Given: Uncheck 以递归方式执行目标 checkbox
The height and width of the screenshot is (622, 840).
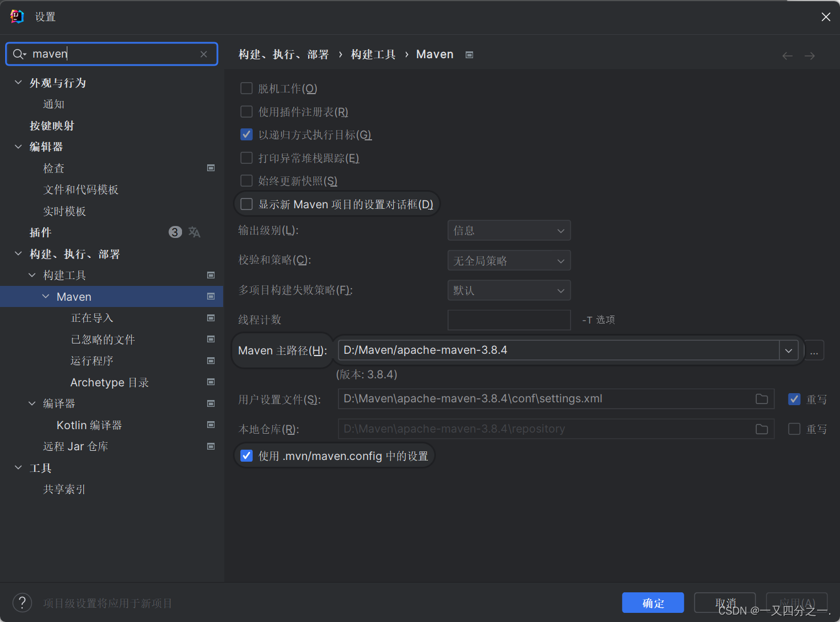Looking at the screenshot, I should (247, 134).
